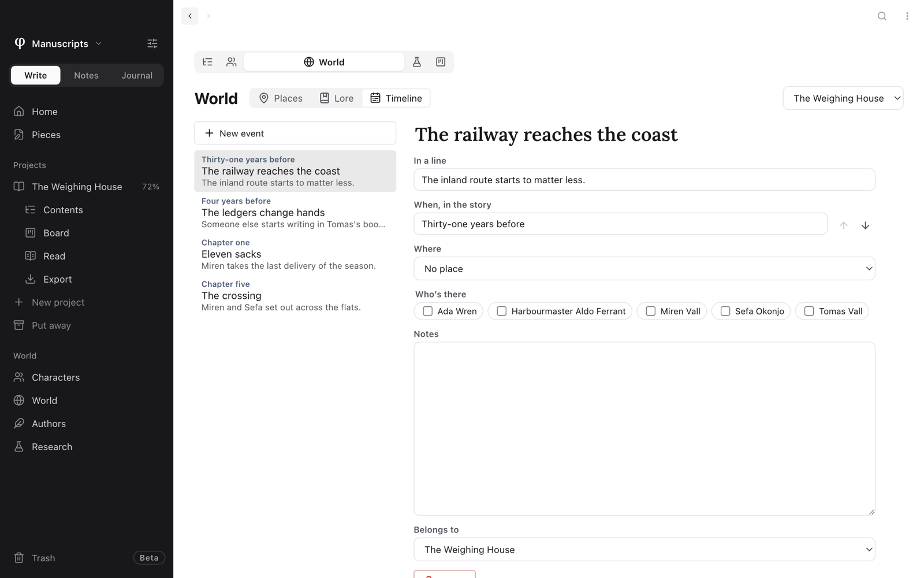Select the Eleven sacks event
The image size is (924, 578).
coord(295,254)
